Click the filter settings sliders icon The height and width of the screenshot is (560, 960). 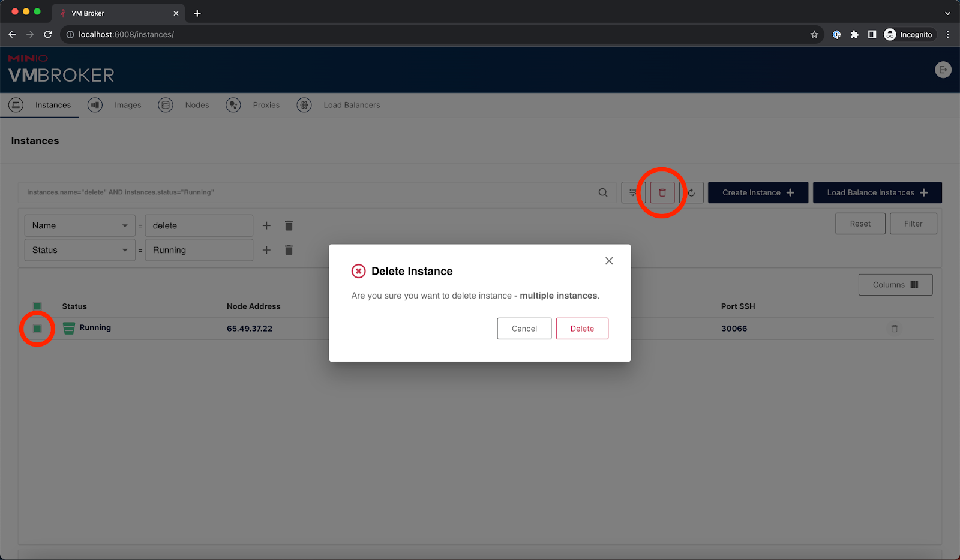point(633,192)
